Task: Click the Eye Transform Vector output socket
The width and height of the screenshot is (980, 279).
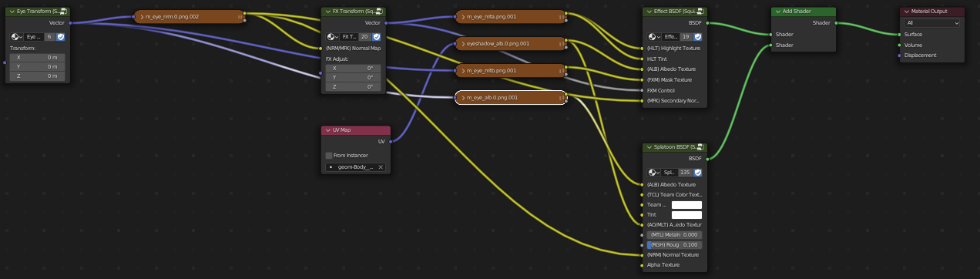Action: (x=71, y=23)
